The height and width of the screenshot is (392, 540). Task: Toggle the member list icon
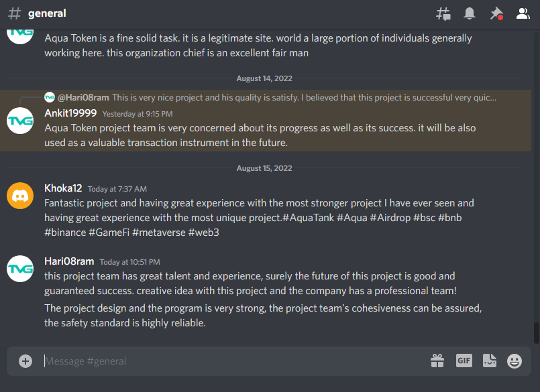pos(523,14)
